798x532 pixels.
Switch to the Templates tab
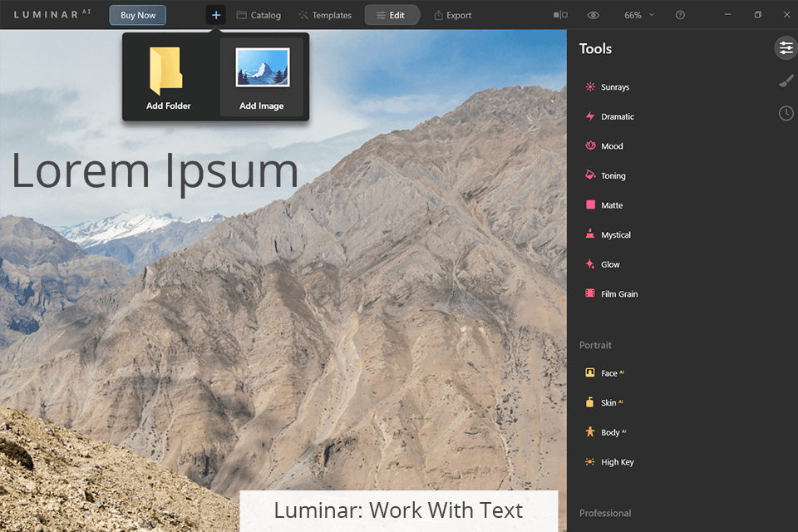(325, 15)
